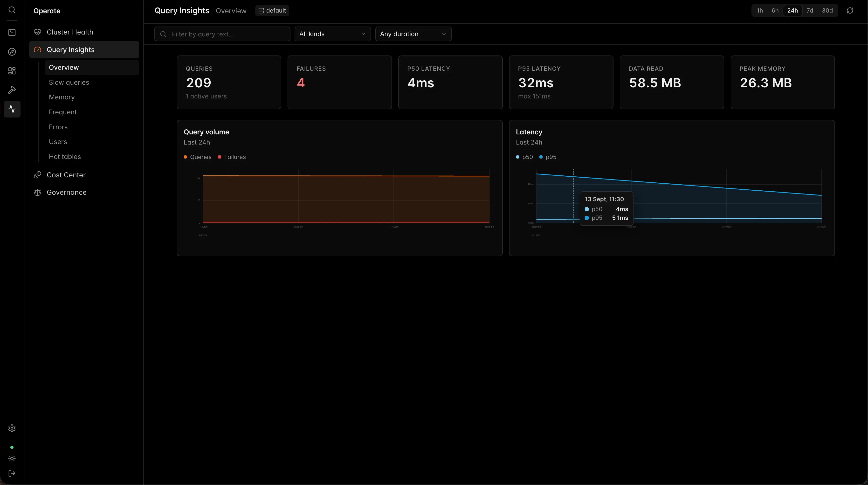868x485 pixels.
Task: Toggle light theme with sun icon
Action: [12, 458]
